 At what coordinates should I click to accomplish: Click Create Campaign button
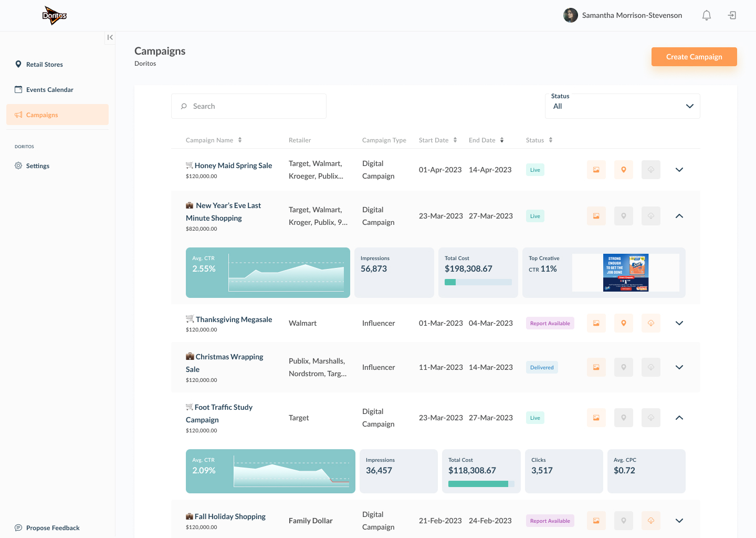click(x=694, y=57)
